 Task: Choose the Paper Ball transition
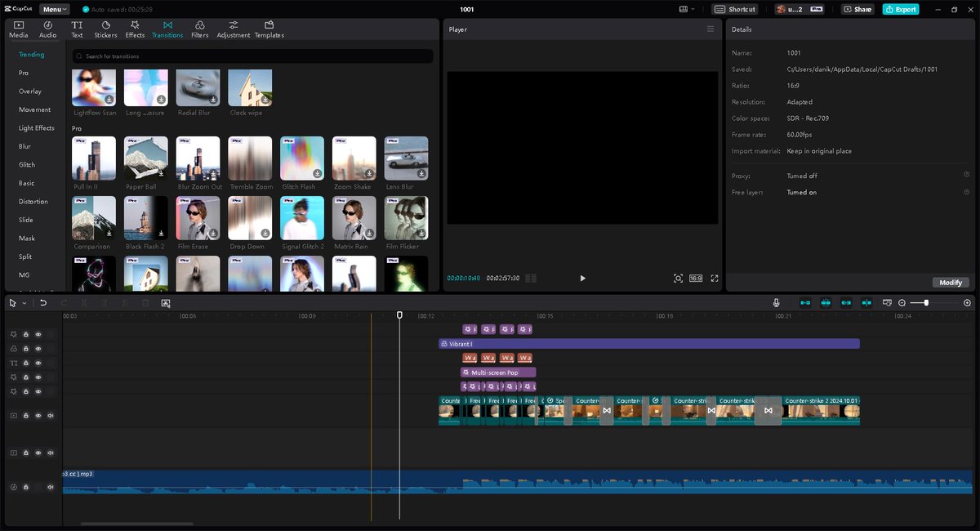click(146, 158)
